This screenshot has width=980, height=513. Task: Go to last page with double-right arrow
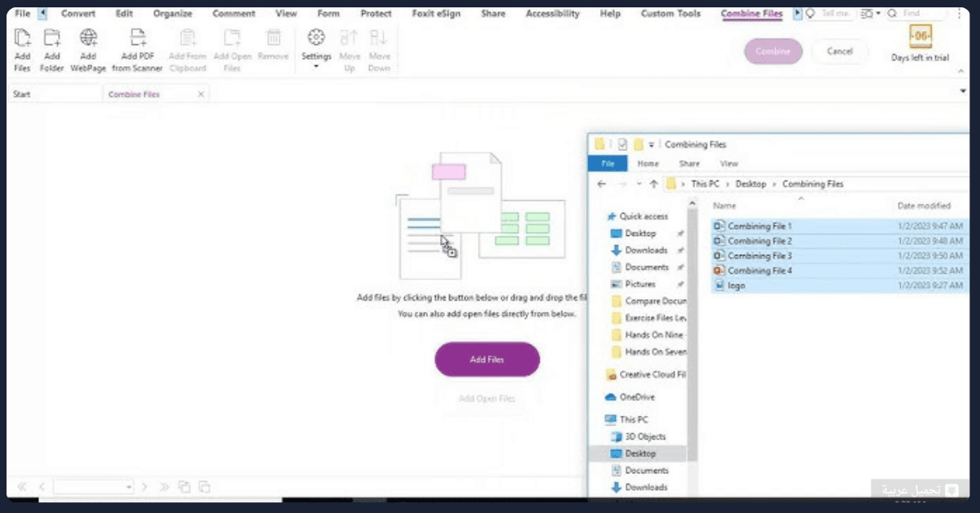[164, 487]
